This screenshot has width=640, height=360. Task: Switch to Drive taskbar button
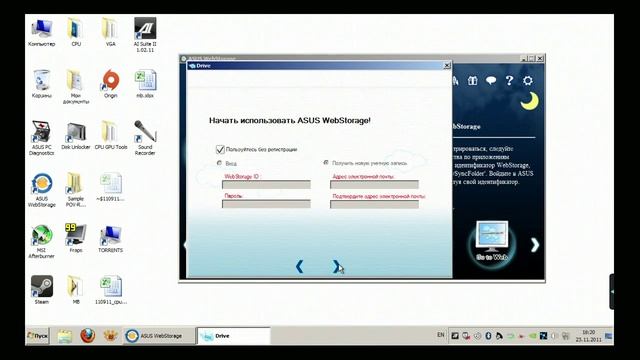234,336
